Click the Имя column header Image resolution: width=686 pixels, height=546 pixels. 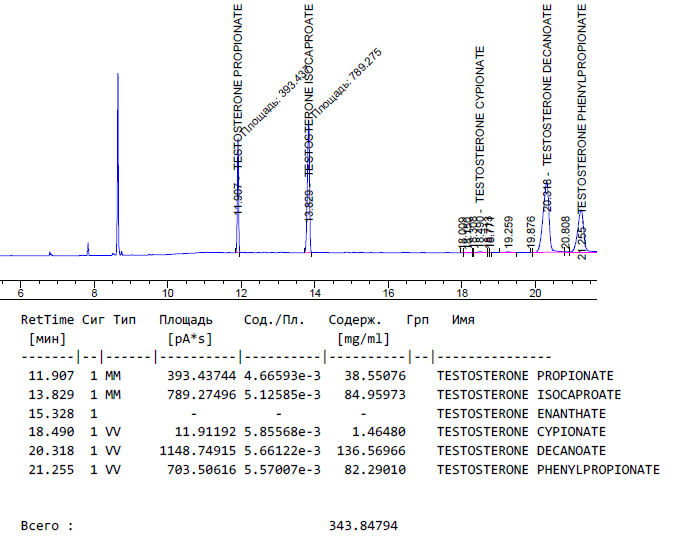click(x=463, y=321)
